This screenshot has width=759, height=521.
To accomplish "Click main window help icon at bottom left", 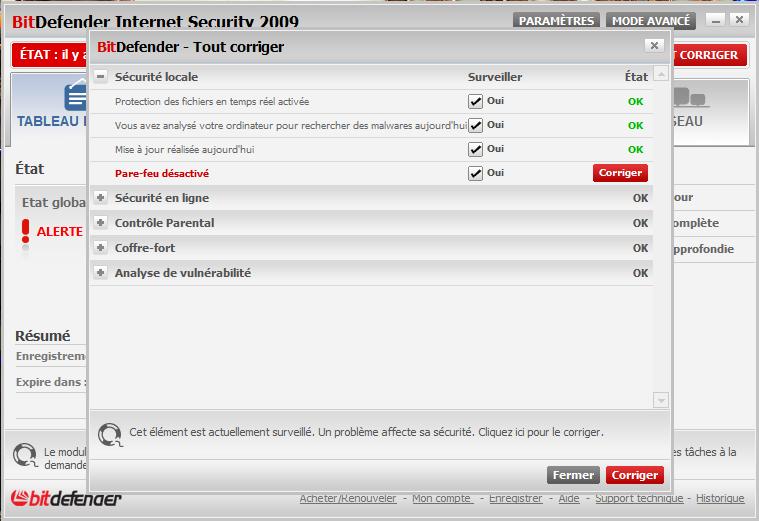I will (25, 455).
